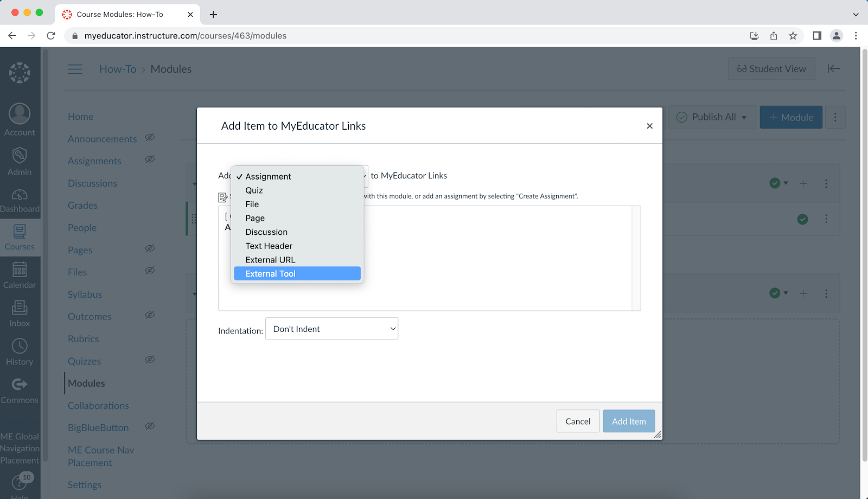The height and width of the screenshot is (499, 868).
Task: Open second module's options kebab menu
Action: pos(826,293)
